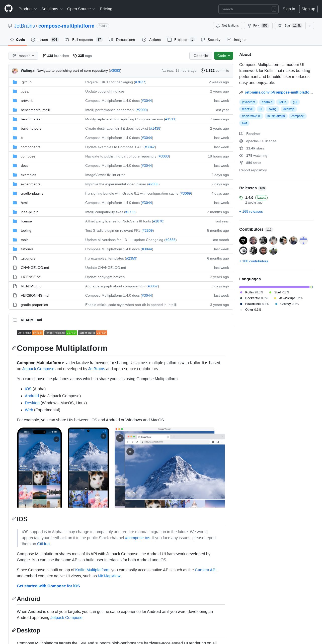Open pull request #3069 link
This screenshot has width=322, height=644.
(186, 193)
